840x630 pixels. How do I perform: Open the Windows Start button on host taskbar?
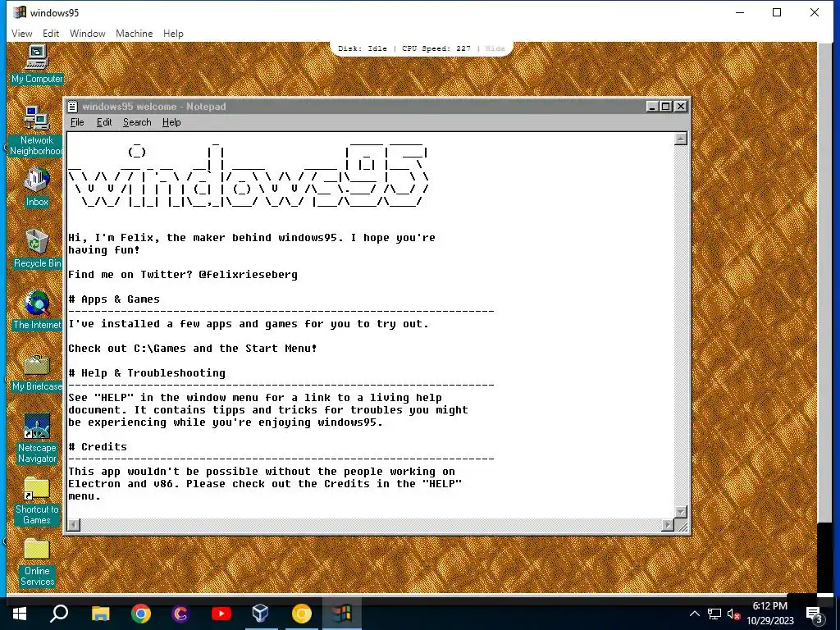pyautogui.click(x=20, y=614)
